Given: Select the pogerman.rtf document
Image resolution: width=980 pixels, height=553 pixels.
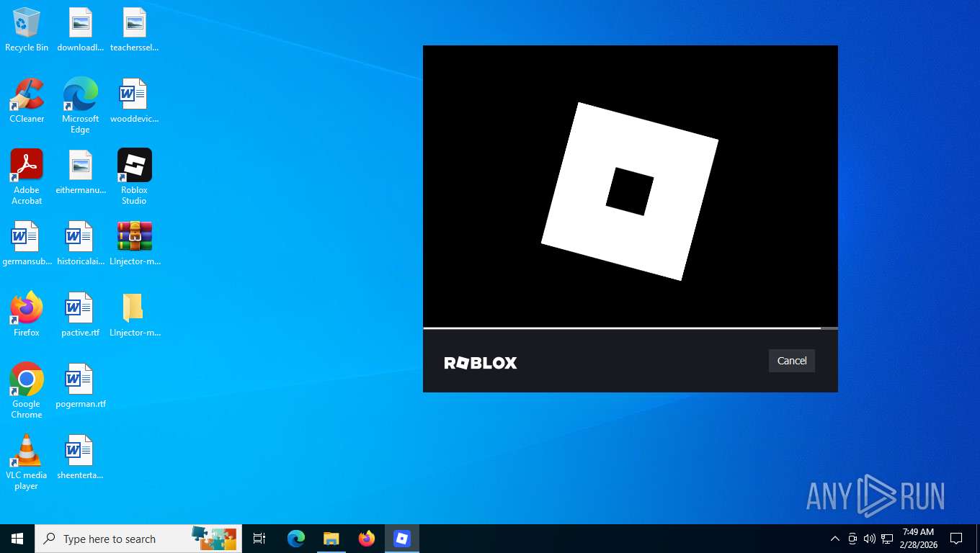Looking at the screenshot, I should click(81, 387).
